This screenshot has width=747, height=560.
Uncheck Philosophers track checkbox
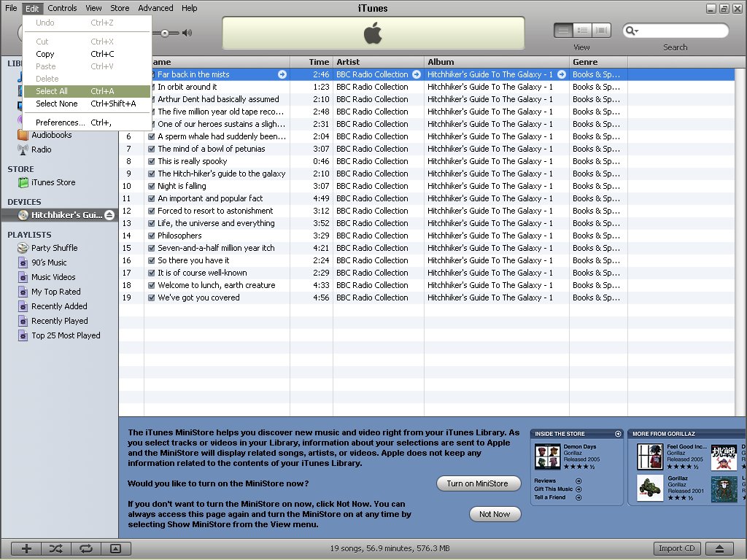pyautogui.click(x=152, y=236)
